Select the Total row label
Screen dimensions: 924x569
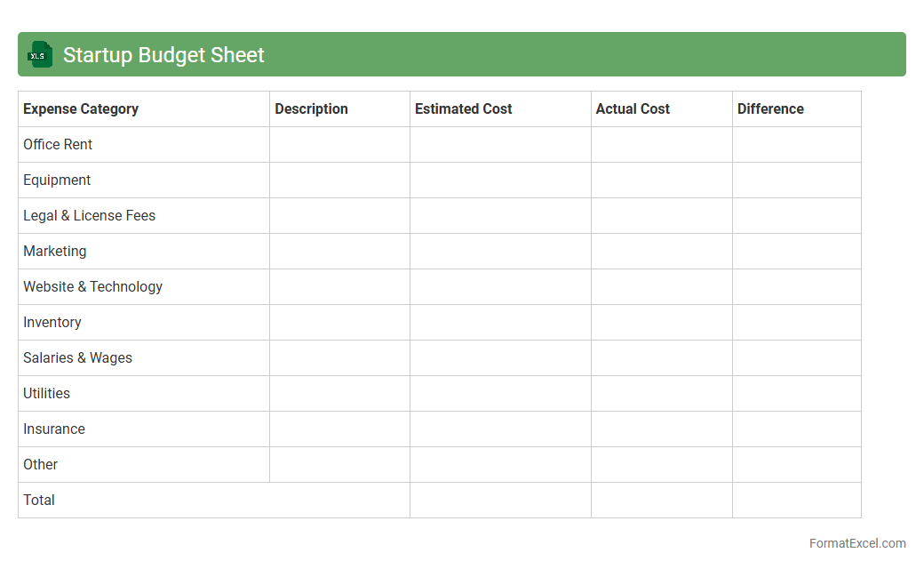[x=39, y=500]
